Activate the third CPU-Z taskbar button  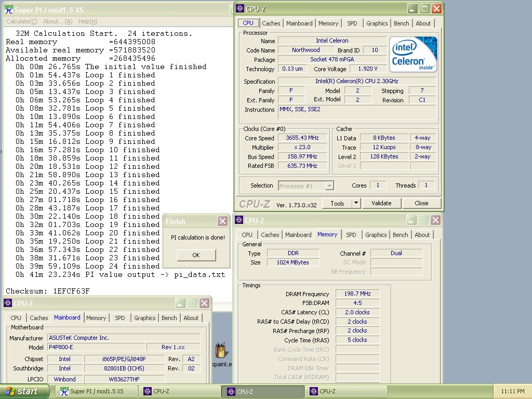point(347,391)
